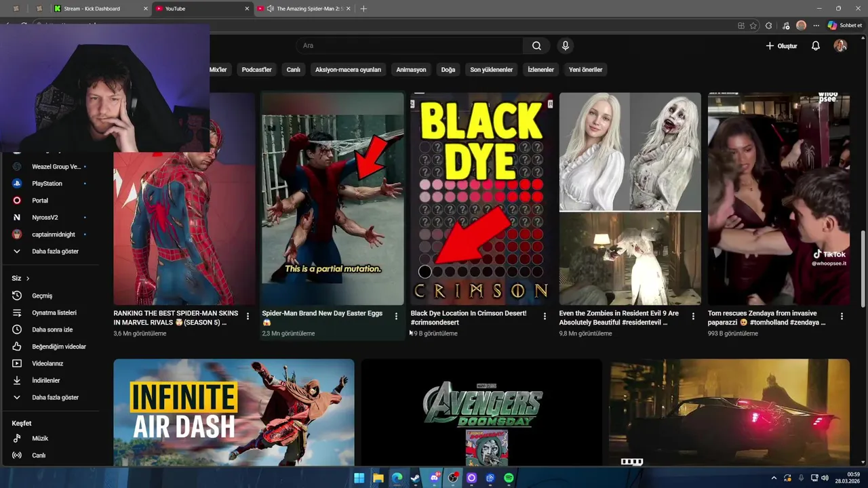Click title Tom rescues Zendaya from invasive paparazzi
The image size is (868, 488).
coord(767,318)
